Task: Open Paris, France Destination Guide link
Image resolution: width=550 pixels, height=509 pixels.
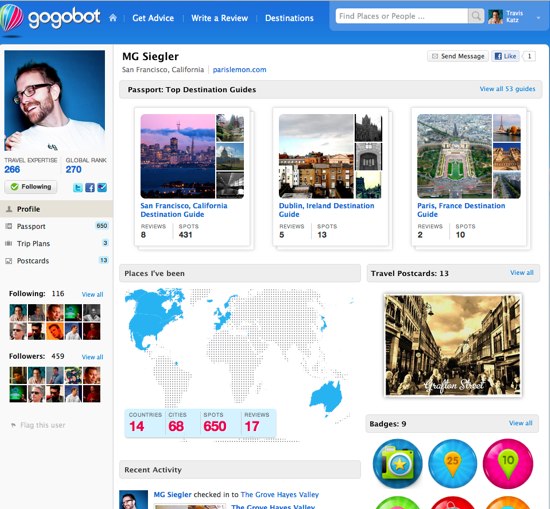Action: point(461,210)
